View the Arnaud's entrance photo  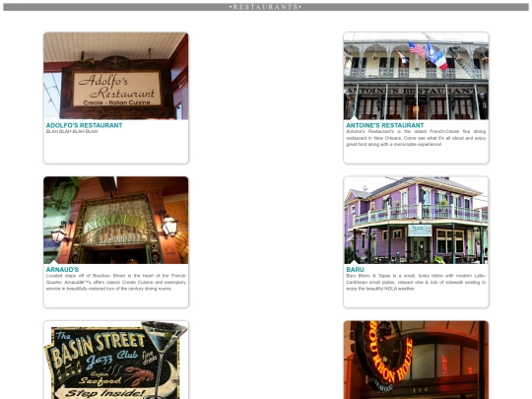(x=116, y=221)
